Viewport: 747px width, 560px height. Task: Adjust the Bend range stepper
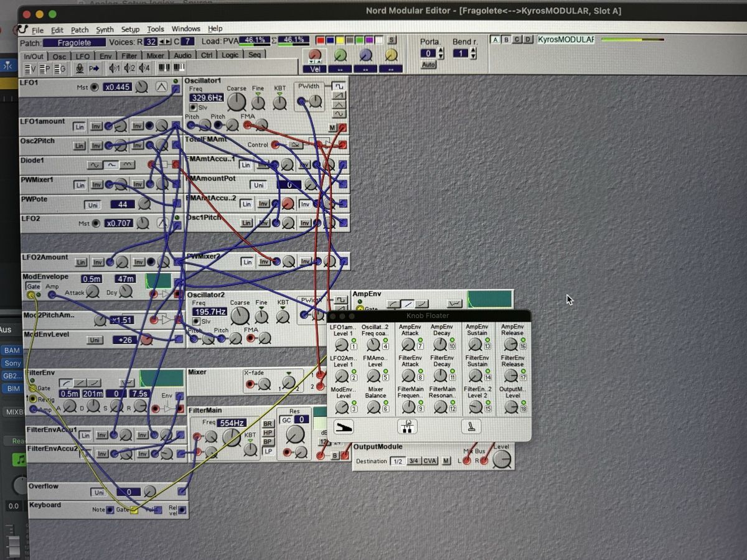pos(472,54)
